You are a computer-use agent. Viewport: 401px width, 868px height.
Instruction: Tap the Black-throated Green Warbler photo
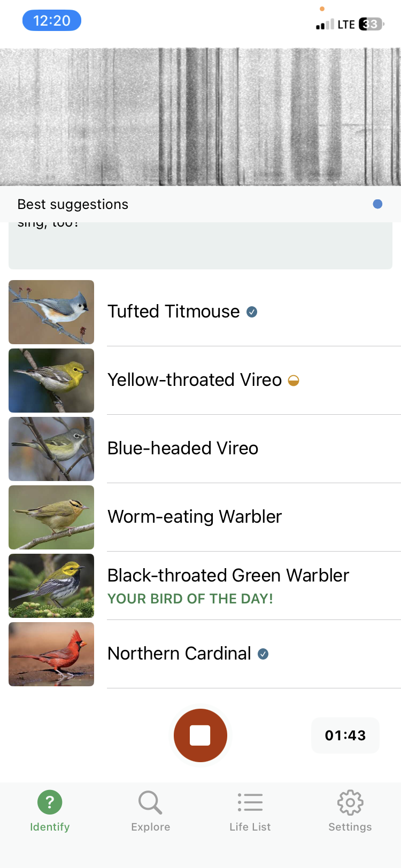[x=51, y=586]
